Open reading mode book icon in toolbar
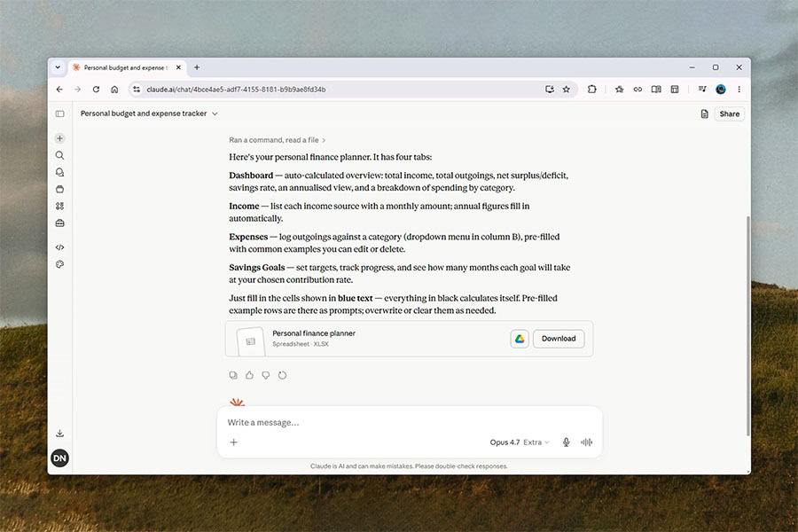798x532 pixels. [656, 89]
